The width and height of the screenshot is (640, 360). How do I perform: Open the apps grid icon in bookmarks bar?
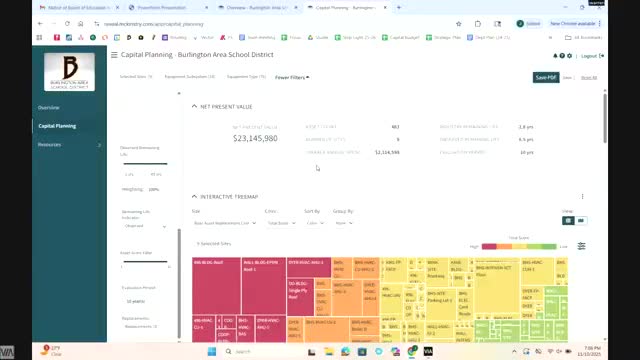tap(39, 38)
